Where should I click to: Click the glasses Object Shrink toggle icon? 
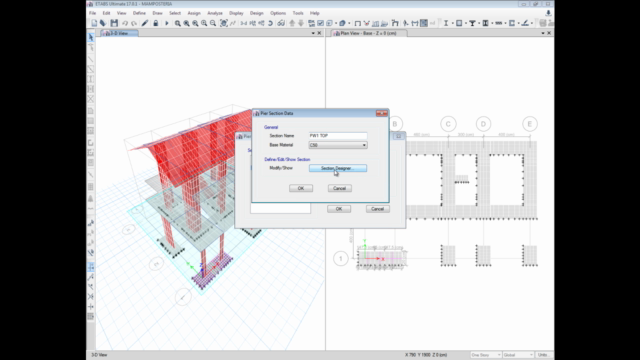point(281,23)
